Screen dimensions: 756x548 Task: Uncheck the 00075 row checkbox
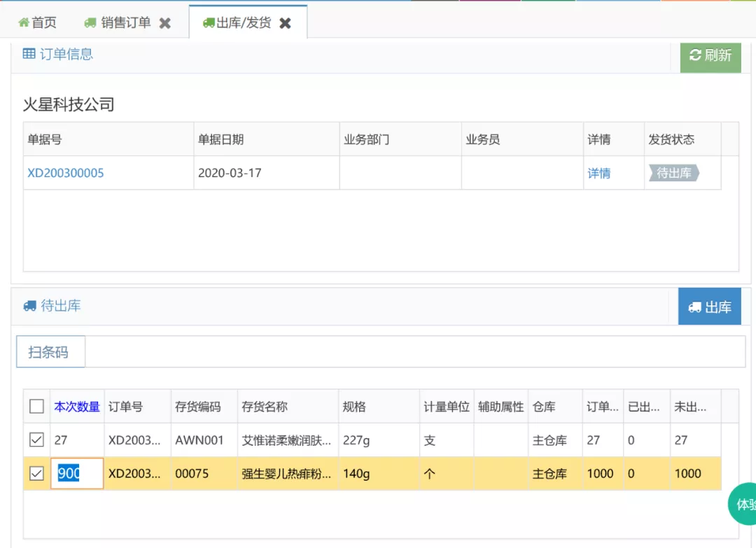(x=36, y=473)
